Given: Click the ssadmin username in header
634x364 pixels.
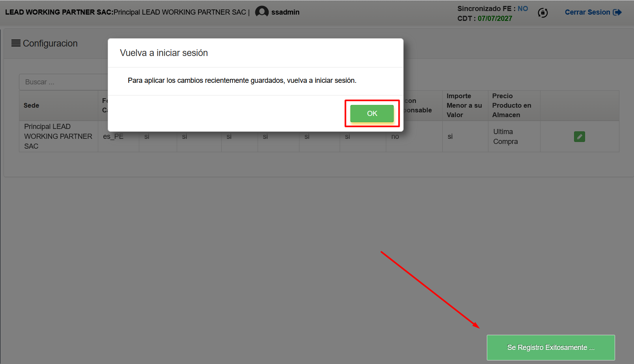Looking at the screenshot, I should tap(285, 12).
